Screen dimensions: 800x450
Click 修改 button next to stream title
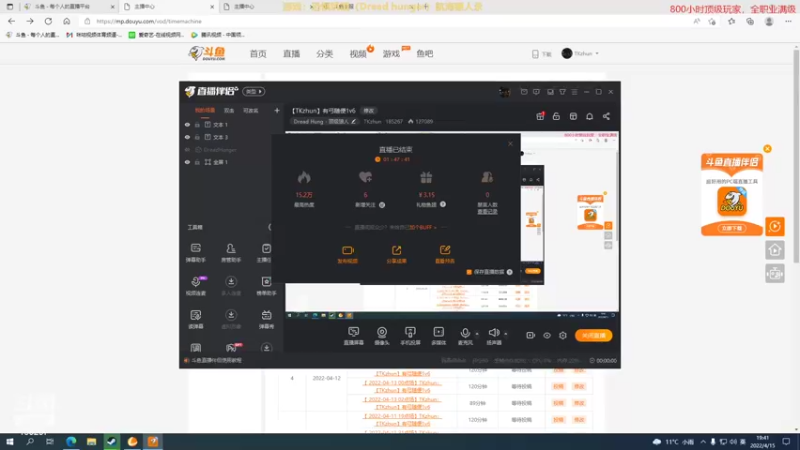(368, 111)
